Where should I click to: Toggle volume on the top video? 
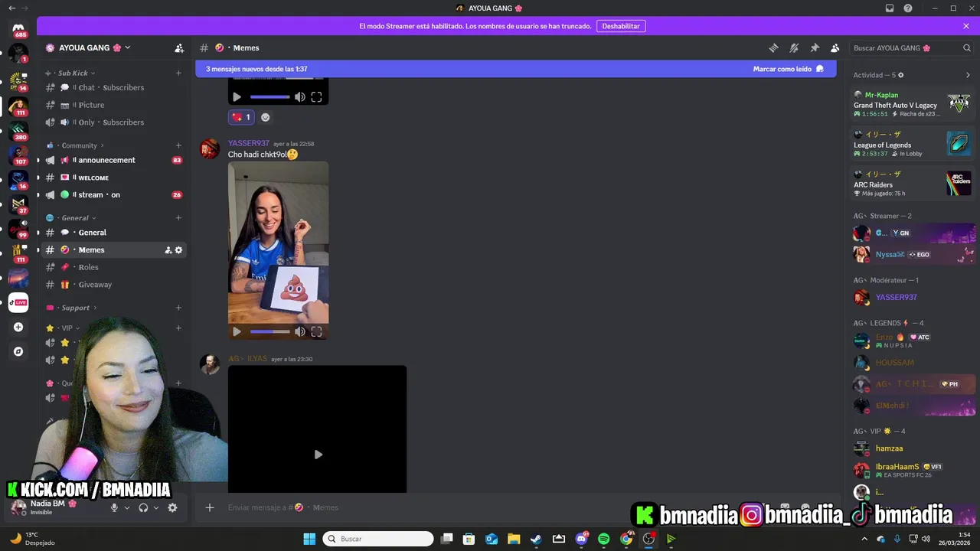(x=299, y=97)
